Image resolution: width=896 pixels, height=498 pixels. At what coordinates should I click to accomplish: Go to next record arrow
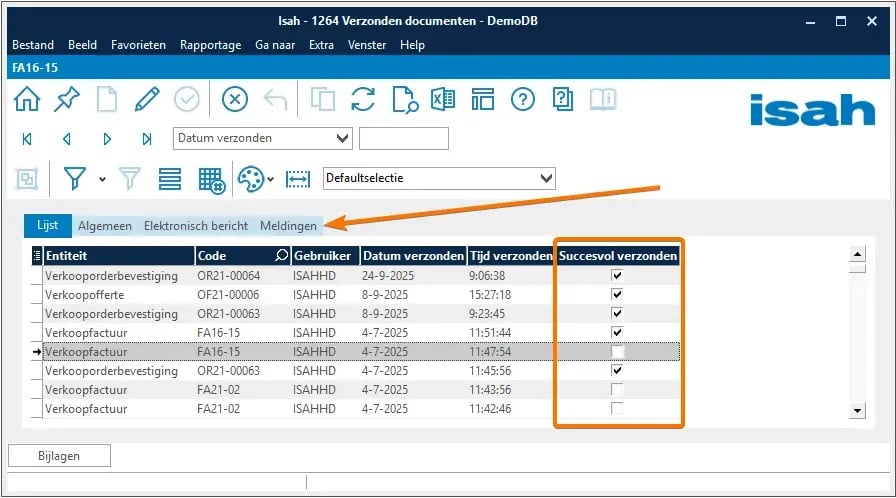(107, 139)
